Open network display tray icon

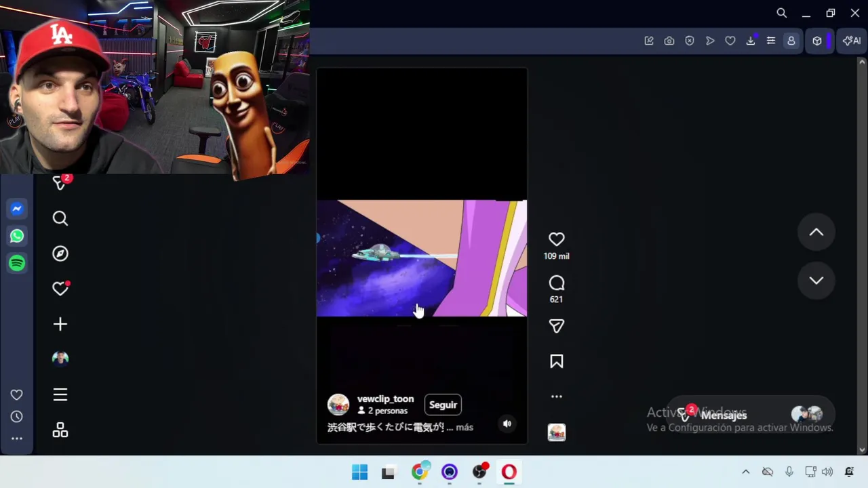pyautogui.click(x=810, y=472)
